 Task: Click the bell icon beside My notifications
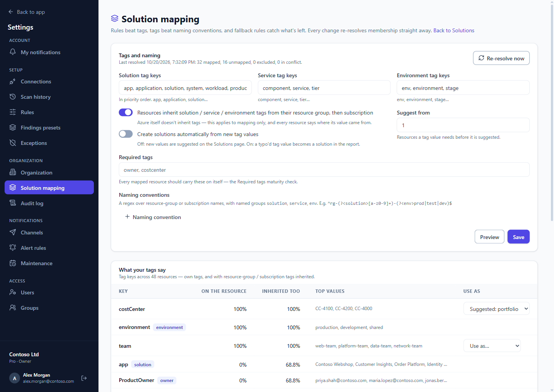click(x=13, y=52)
